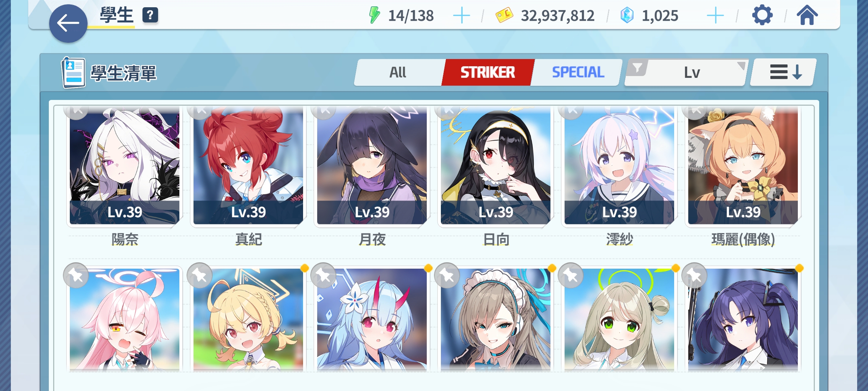
Task: Toggle the pin on the blue-haired horned student card
Action: (x=323, y=276)
